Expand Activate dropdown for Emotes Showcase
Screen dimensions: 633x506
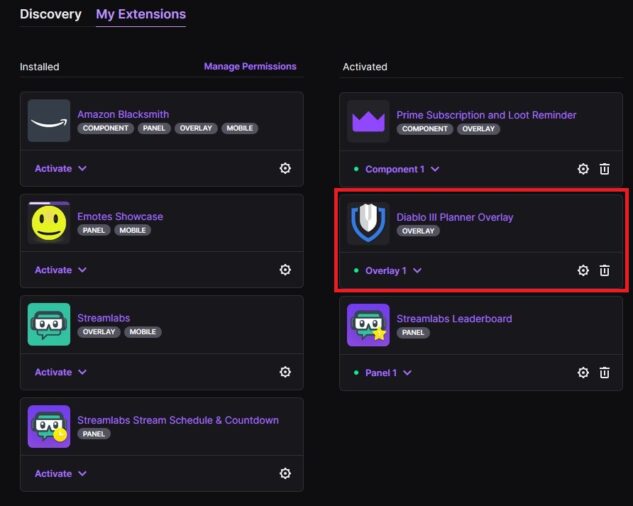click(x=61, y=270)
